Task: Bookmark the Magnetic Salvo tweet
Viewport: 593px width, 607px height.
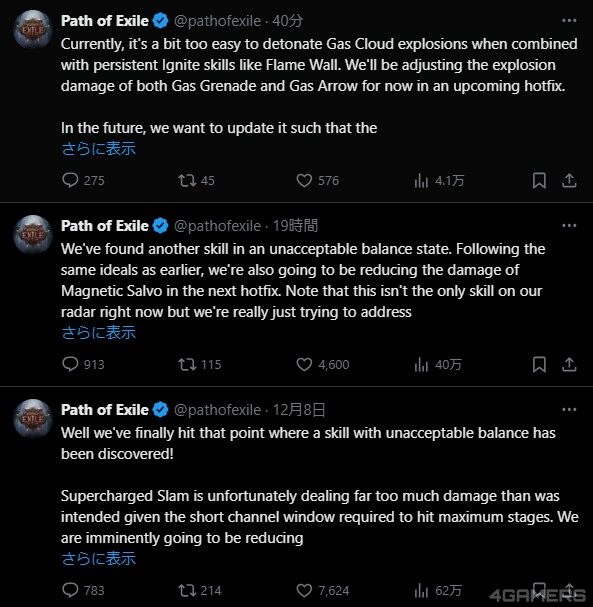Action: pyautogui.click(x=539, y=364)
